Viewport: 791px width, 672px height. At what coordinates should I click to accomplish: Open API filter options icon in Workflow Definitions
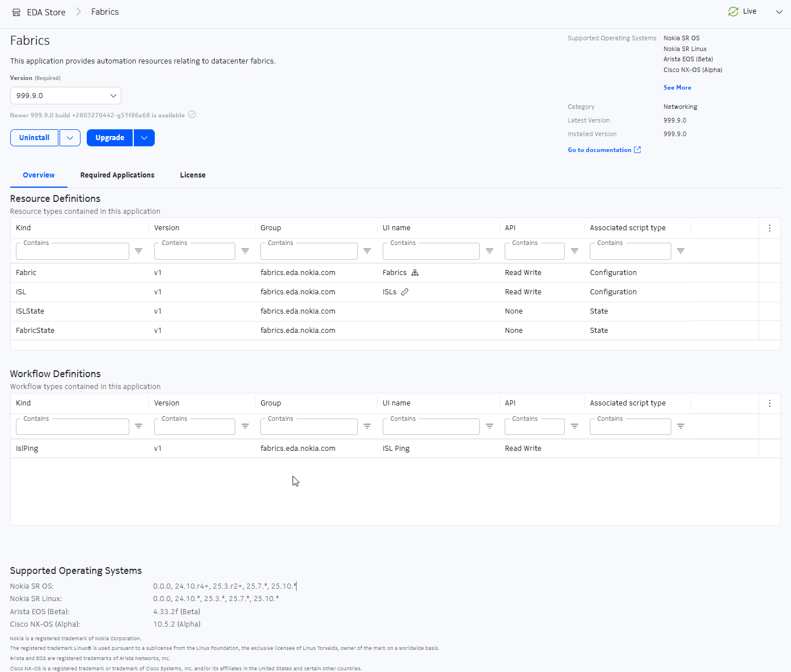(574, 426)
